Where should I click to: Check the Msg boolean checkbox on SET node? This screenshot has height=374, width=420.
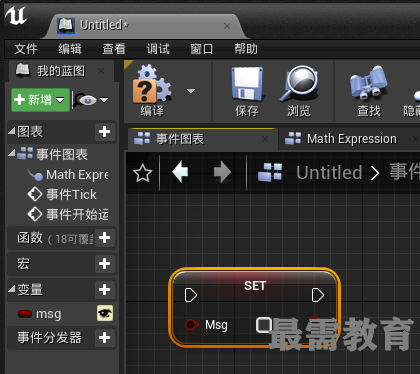click(263, 325)
